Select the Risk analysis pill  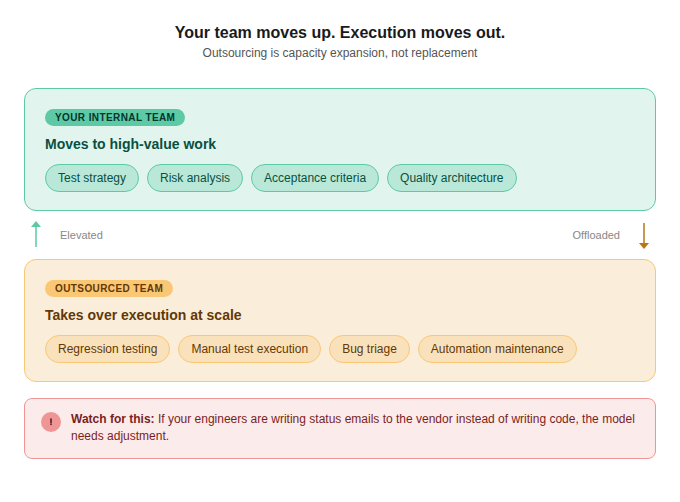click(x=195, y=178)
